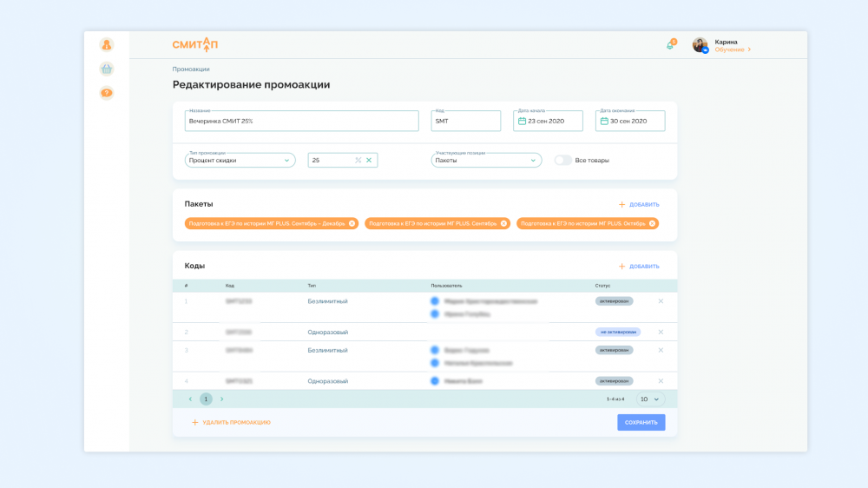Save with the Сохранить button
Image resolution: width=868 pixels, height=488 pixels.
[x=641, y=423]
